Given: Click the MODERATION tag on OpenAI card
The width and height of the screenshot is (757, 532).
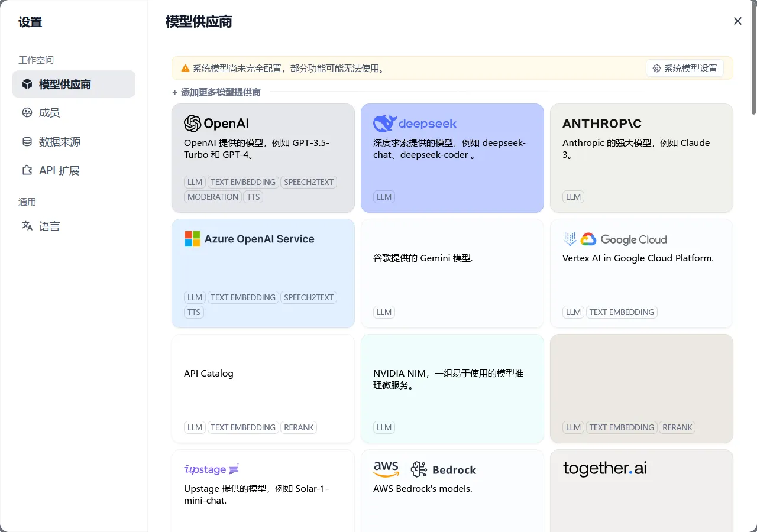Looking at the screenshot, I should pos(213,197).
